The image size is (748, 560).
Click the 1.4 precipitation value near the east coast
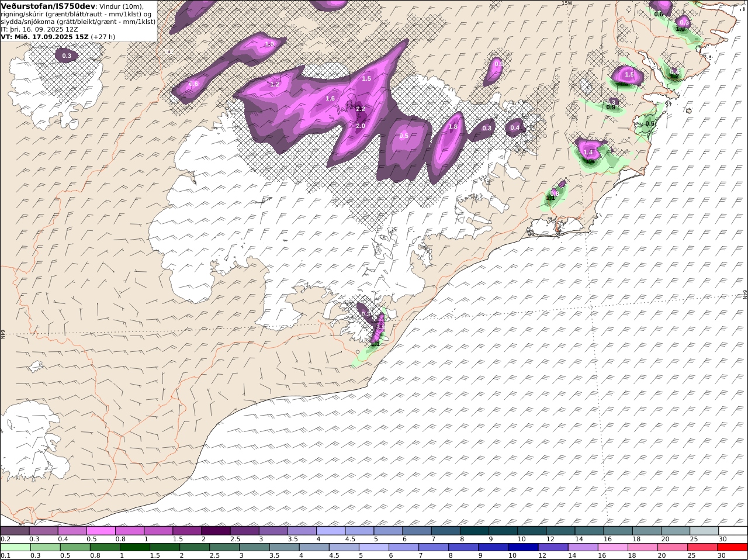(x=588, y=152)
